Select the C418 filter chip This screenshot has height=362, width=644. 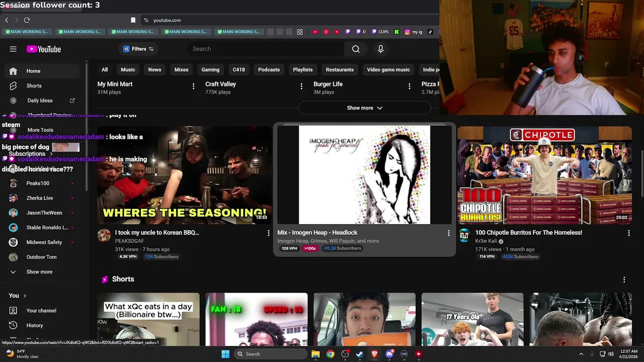coord(238,70)
